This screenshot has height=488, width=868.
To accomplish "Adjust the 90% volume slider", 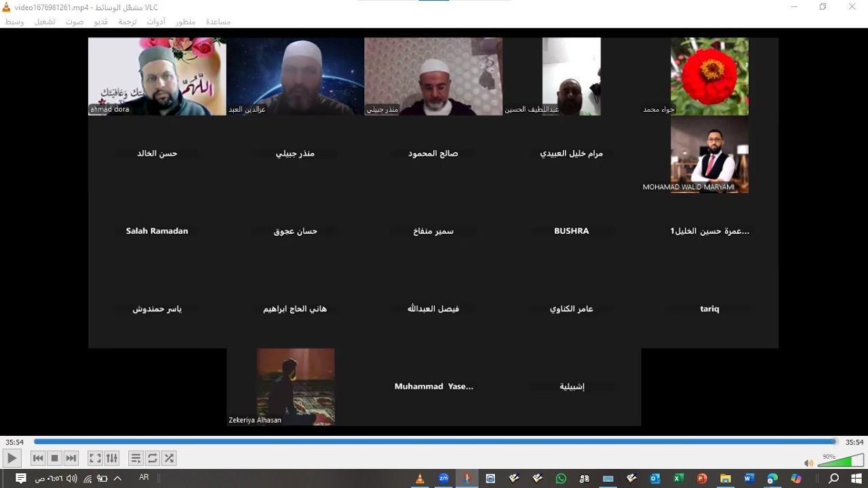I will (x=841, y=461).
